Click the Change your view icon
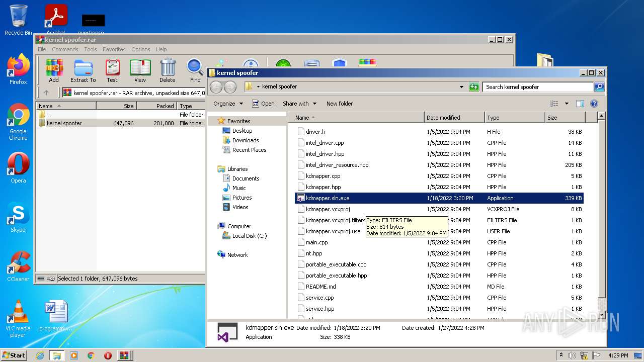 point(554,104)
